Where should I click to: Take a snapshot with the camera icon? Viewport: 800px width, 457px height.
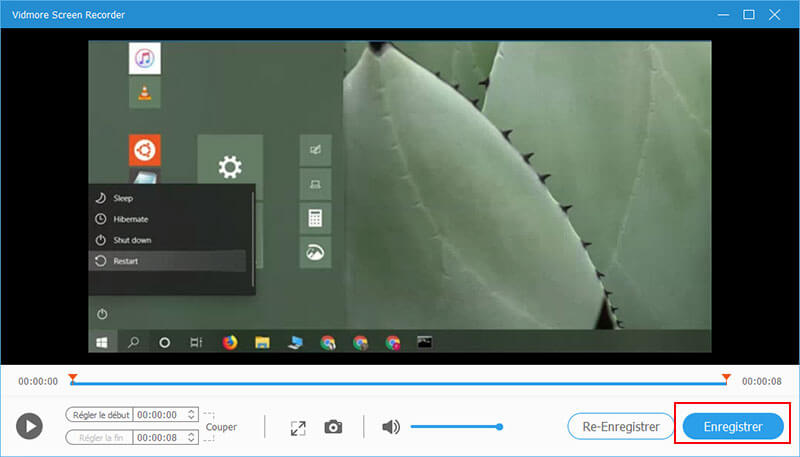[333, 427]
